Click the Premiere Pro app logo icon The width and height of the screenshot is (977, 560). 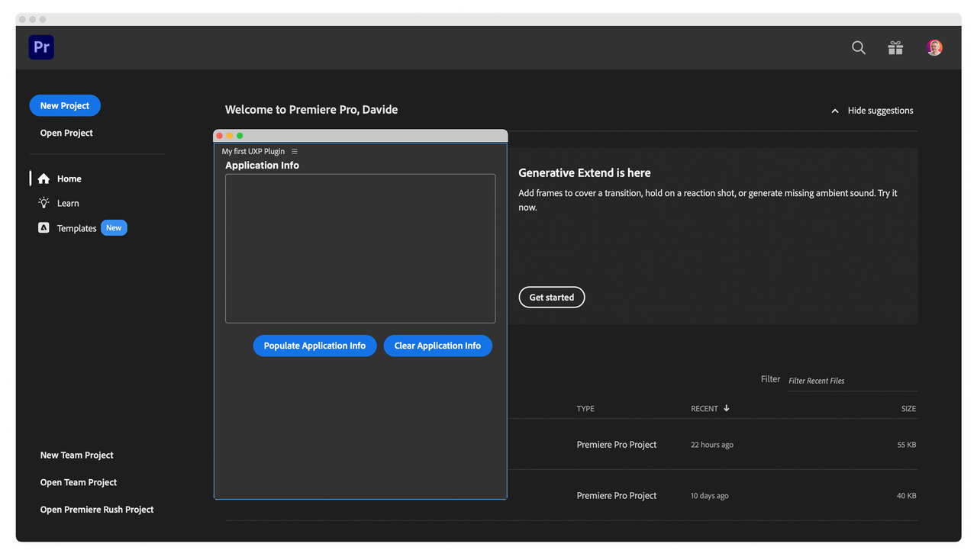(40, 47)
